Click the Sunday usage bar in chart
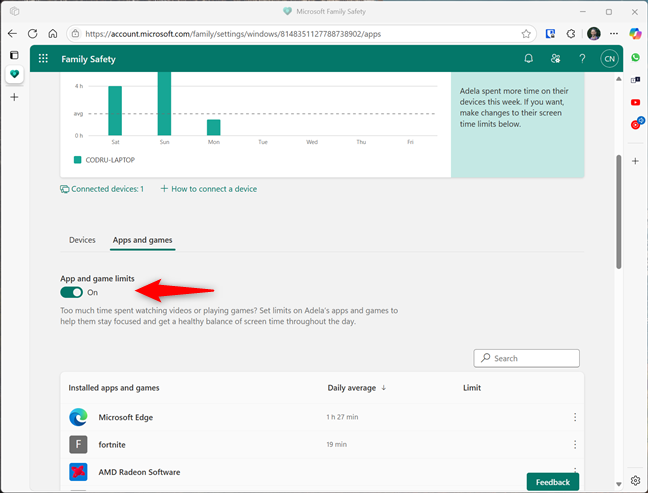Image resolution: width=648 pixels, height=493 pixels. (x=164, y=103)
